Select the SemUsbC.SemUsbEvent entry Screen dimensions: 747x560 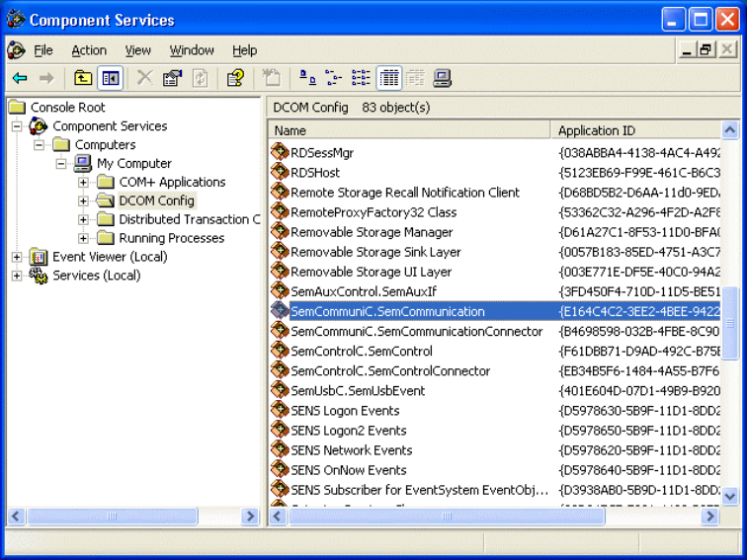358,391
